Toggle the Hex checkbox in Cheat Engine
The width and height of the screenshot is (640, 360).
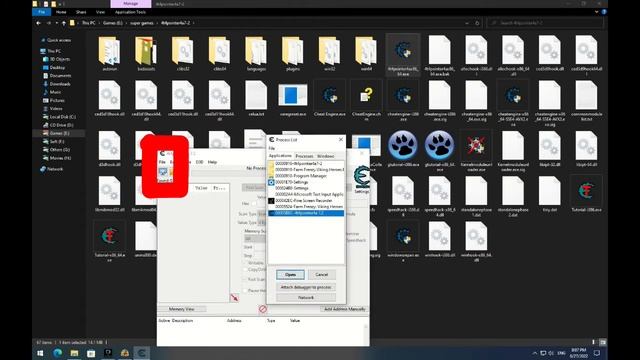[254, 203]
